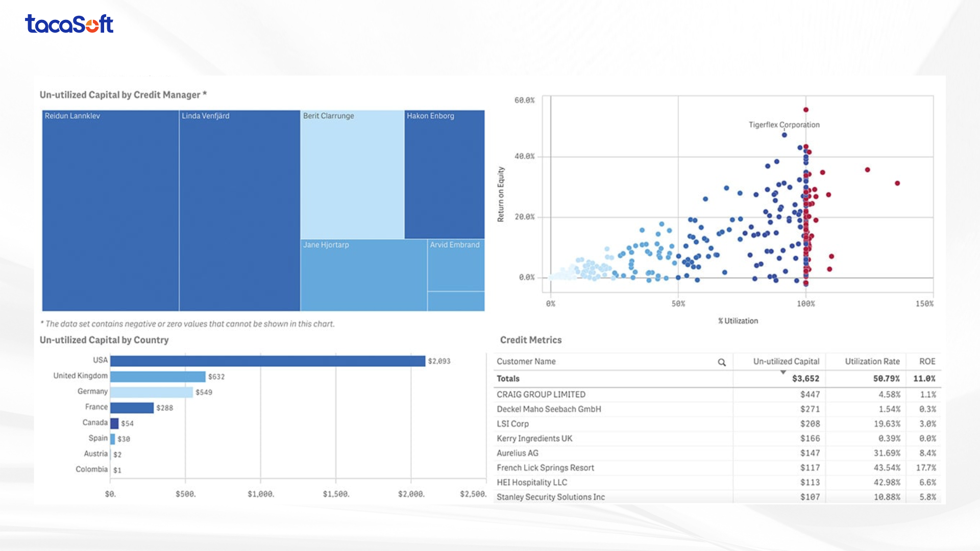The image size is (980, 551).
Task: Click the Tigerflex Corporation data point label
Action: tap(784, 125)
